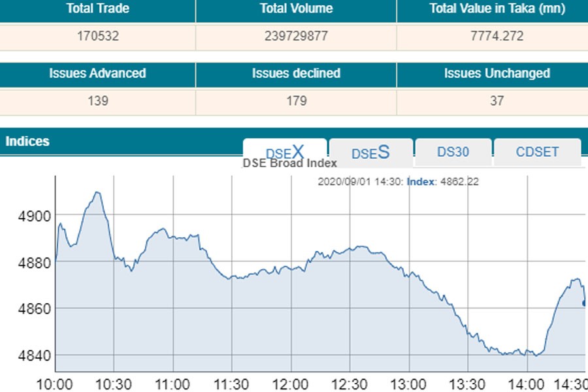Select the 170532 total trade value

tap(97, 37)
